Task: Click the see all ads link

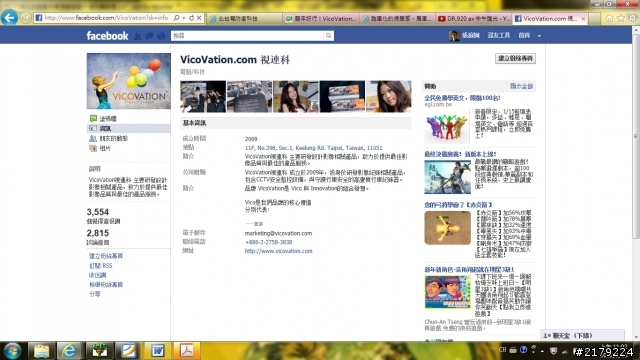Action: [x=521, y=86]
